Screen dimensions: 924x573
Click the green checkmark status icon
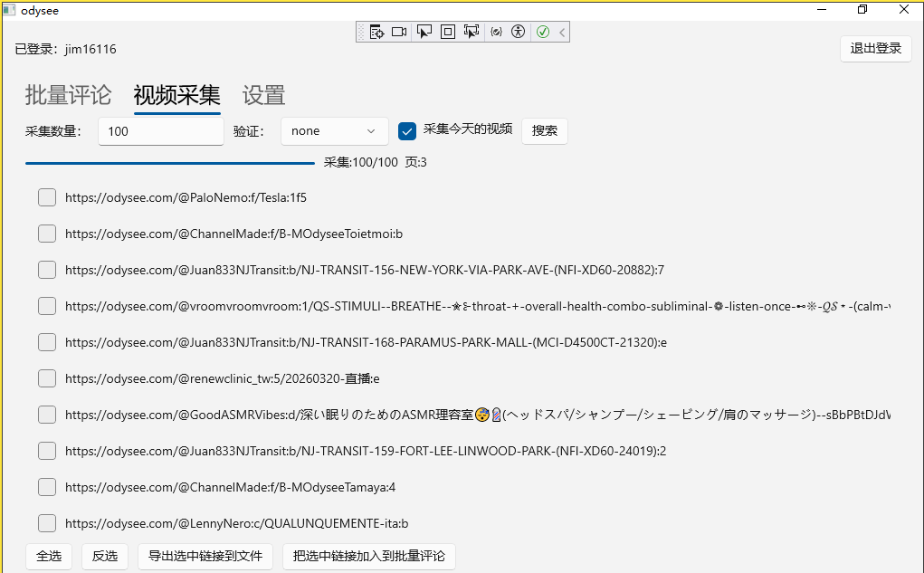(543, 32)
